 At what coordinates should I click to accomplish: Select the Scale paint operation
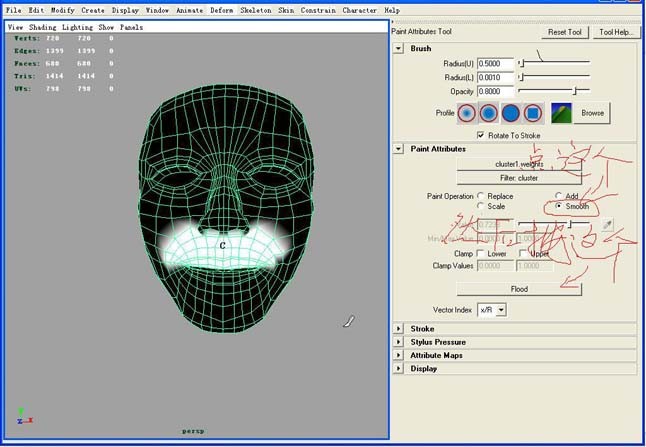click(480, 206)
